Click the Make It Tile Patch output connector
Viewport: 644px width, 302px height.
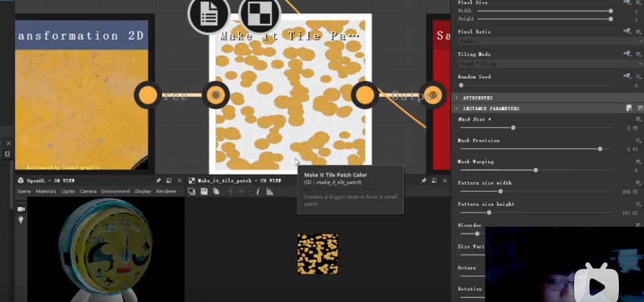click(365, 95)
